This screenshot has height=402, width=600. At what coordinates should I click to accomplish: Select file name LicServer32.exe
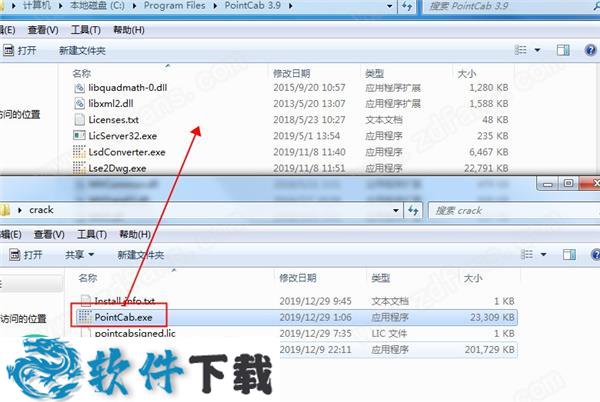pos(123,136)
